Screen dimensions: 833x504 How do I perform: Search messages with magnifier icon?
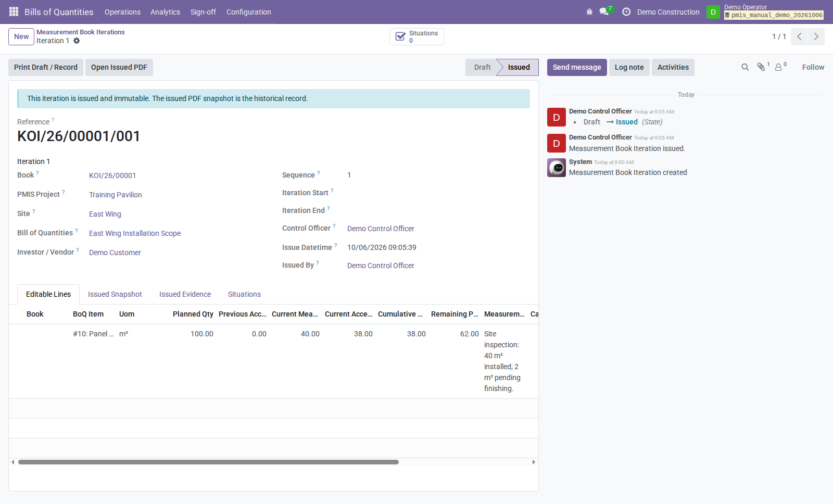(745, 67)
